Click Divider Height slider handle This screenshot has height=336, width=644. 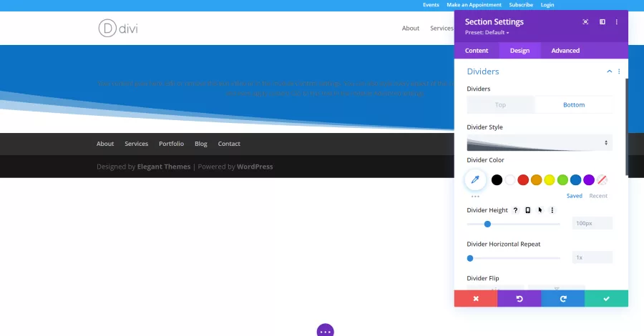(487, 224)
